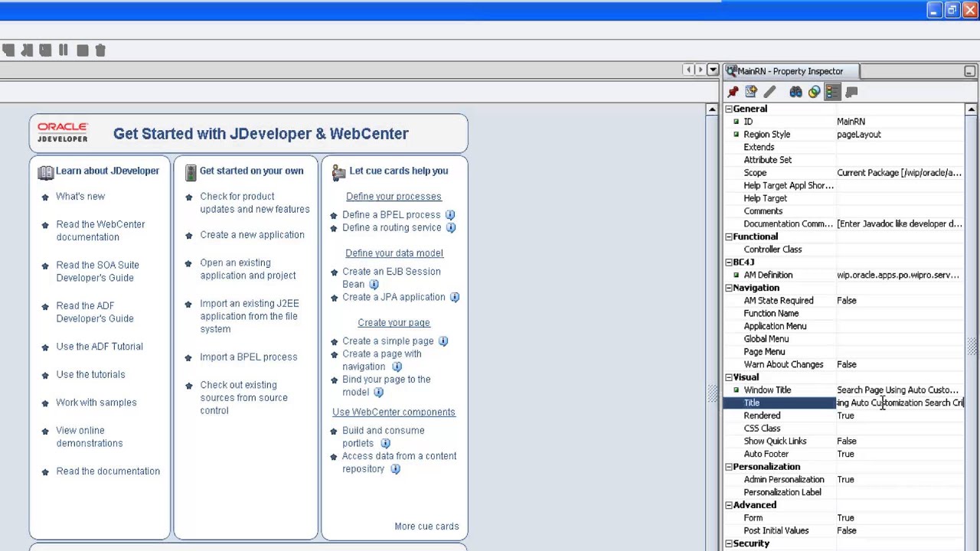Click info icon after Access data from a content repository
Image resolution: width=980 pixels, height=551 pixels.
(395, 469)
